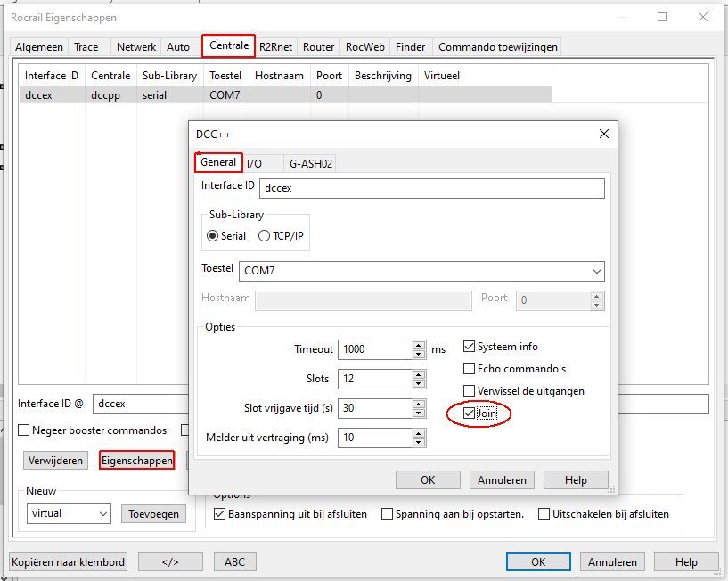Click OK in Rocrail Eigenschappen window
Image resolution: width=728 pixels, height=581 pixels.
pos(538,562)
